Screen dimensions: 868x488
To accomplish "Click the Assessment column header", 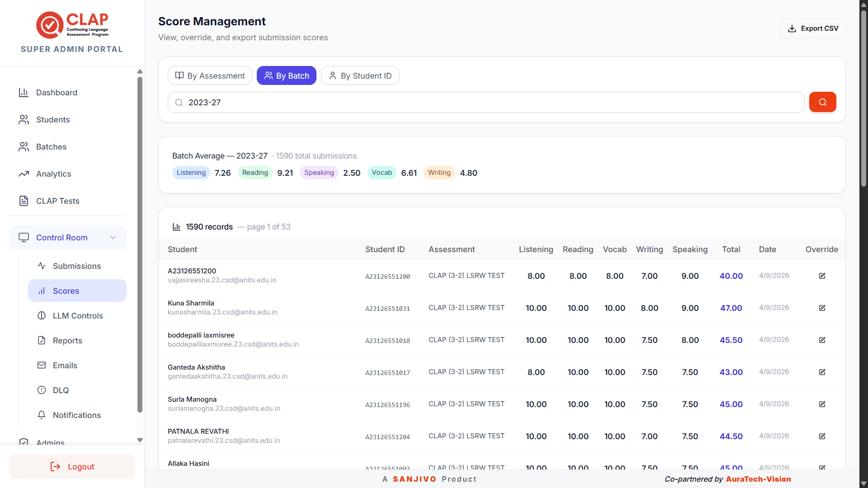I will [x=452, y=249].
